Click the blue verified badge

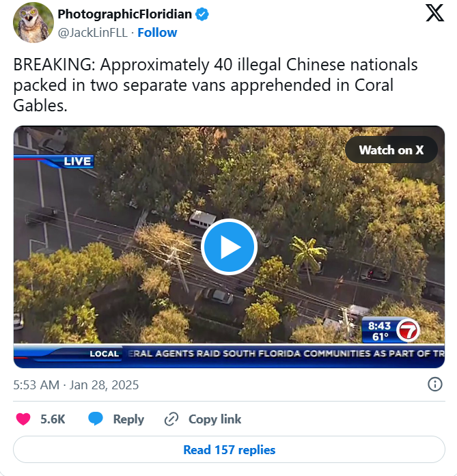tap(202, 14)
